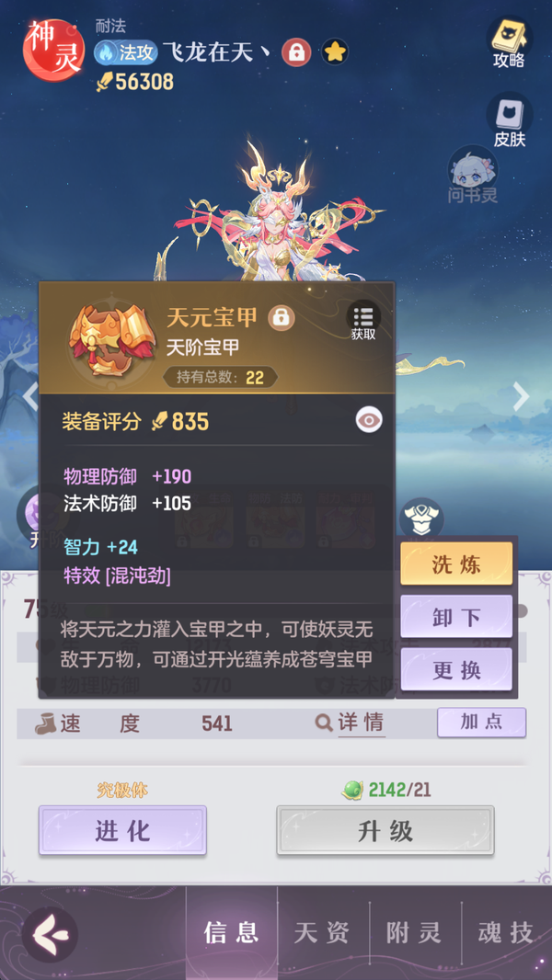Switch to the 天资 tab
Viewport: 552px width, 980px height.
[322, 933]
